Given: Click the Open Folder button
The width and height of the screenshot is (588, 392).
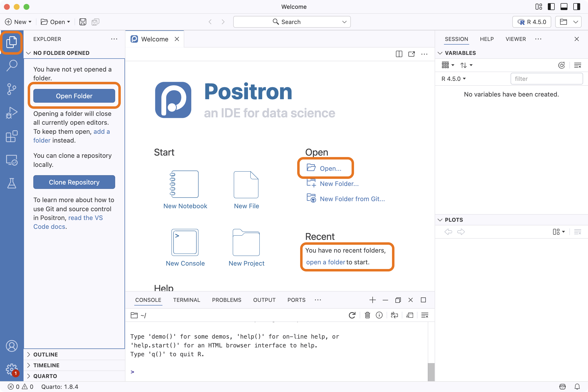Looking at the screenshot, I should pyautogui.click(x=74, y=96).
